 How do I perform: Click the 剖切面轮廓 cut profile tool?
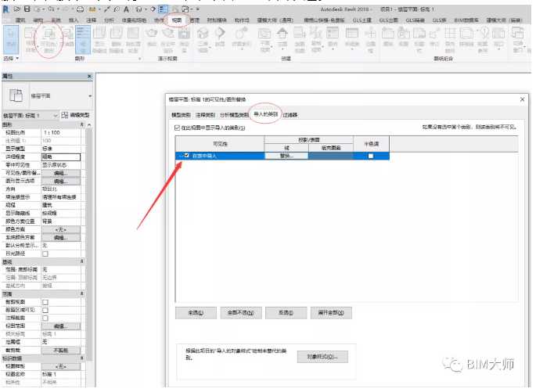(133, 40)
